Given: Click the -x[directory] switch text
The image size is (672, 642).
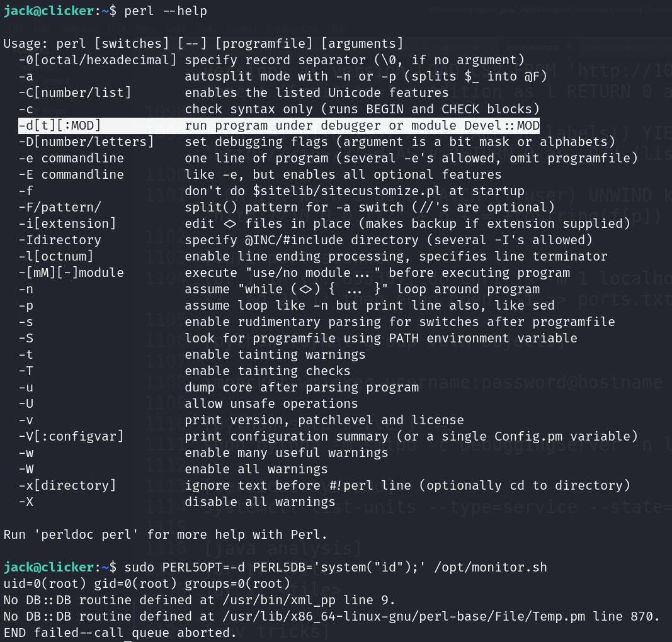Looking at the screenshot, I should [67, 485].
